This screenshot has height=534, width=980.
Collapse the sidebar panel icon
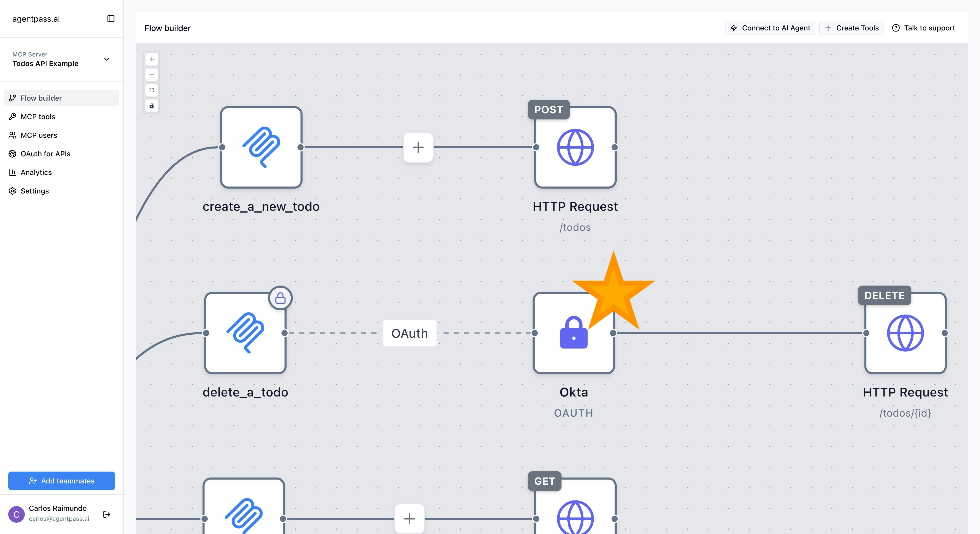click(x=111, y=19)
